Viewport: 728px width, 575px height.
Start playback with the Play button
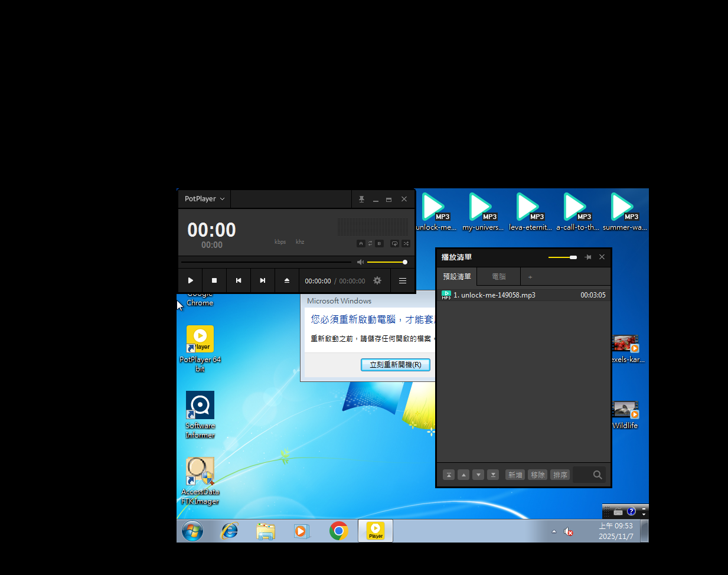coord(190,280)
